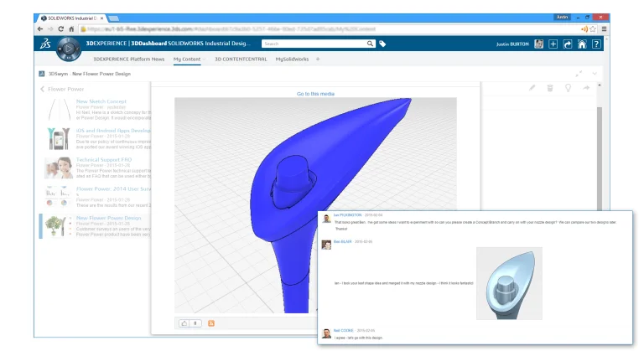The height and width of the screenshot is (351, 644).
Task: Go back via Flower Power chevron
Action: click(x=42, y=89)
